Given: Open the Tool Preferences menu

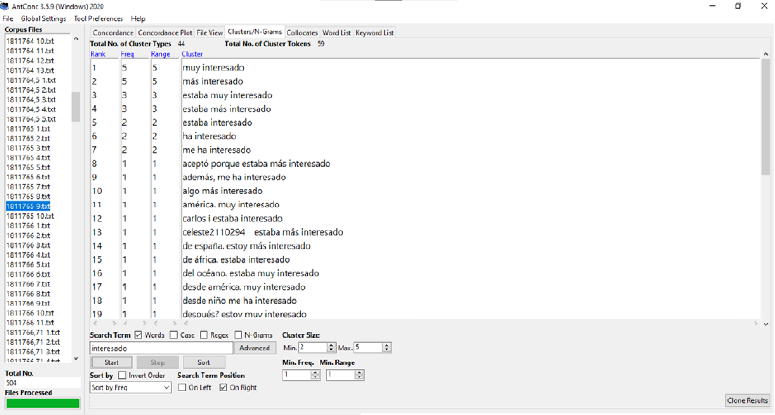Looking at the screenshot, I should (x=100, y=19).
